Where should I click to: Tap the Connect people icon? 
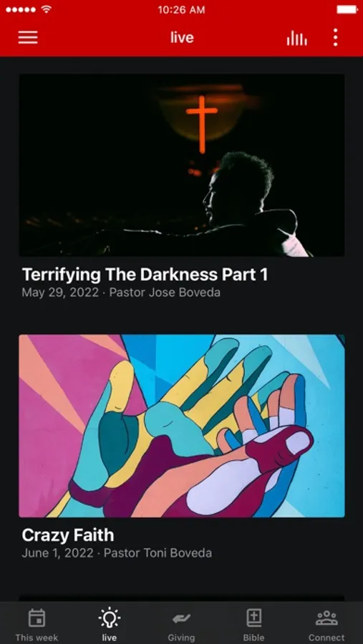(x=326, y=618)
